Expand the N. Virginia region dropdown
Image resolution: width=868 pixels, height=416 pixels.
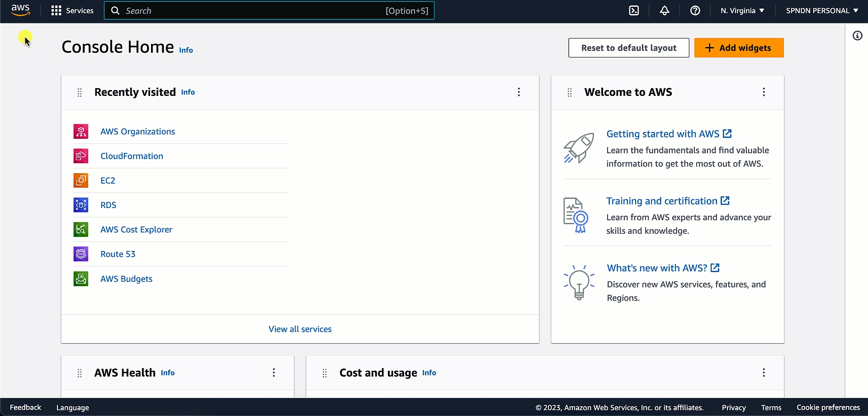pos(742,10)
